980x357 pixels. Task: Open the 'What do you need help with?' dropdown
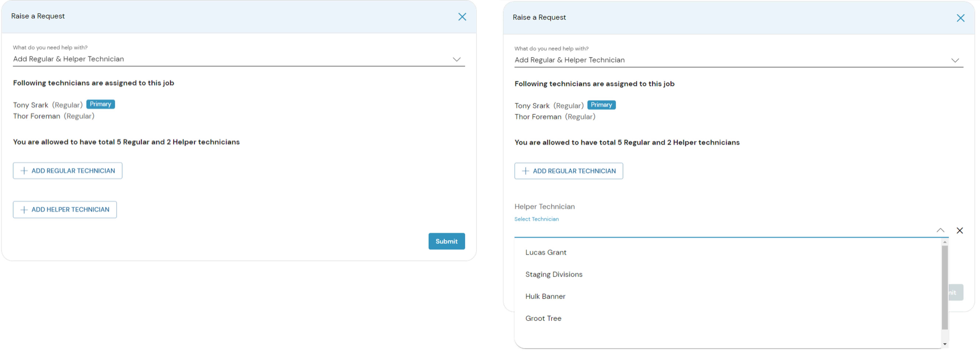[x=456, y=59]
